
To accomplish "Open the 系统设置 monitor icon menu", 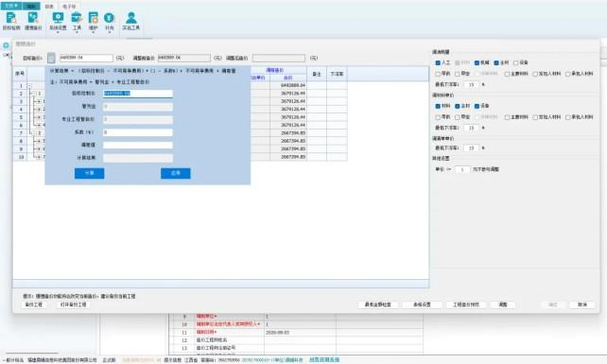I will point(58,22).
